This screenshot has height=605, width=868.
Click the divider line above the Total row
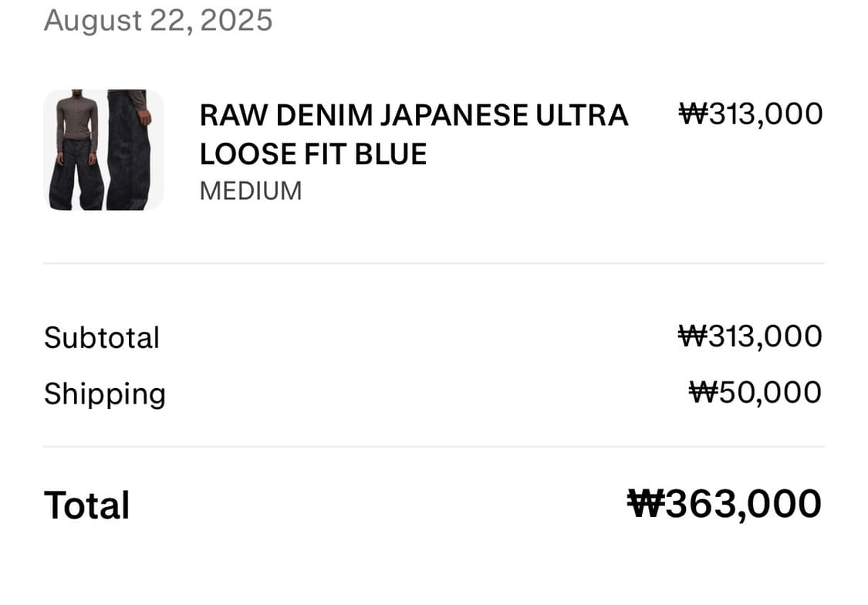434,447
